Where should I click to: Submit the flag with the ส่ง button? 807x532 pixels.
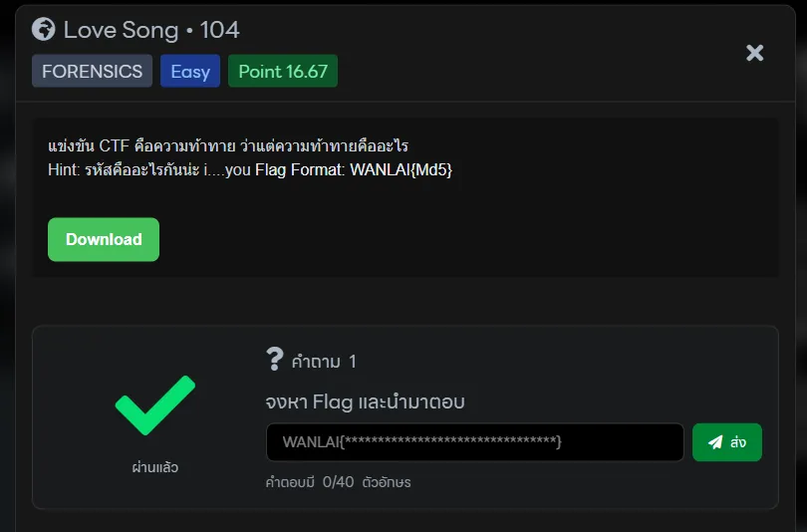point(727,442)
